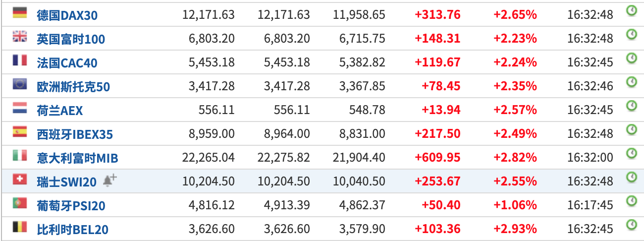The width and height of the screenshot is (644, 241).
Task: Click the UK flag icon
Action: 20,36
